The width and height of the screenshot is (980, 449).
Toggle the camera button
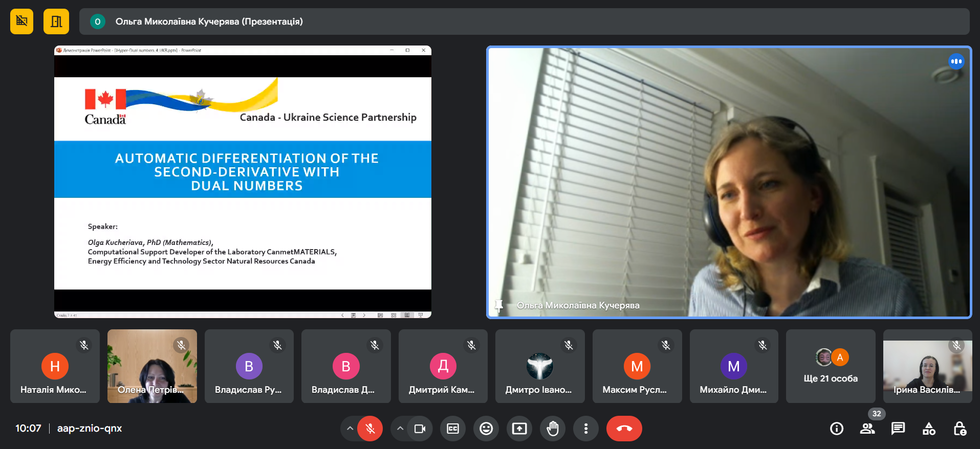click(x=420, y=429)
